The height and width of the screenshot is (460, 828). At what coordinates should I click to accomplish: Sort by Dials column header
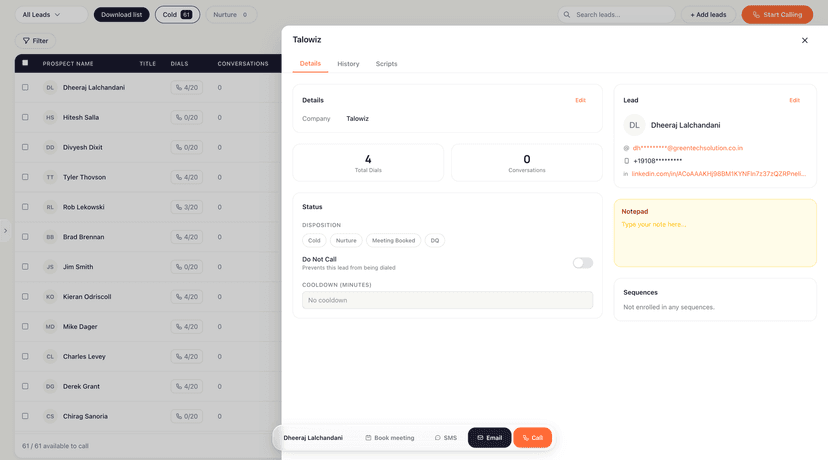pos(179,64)
